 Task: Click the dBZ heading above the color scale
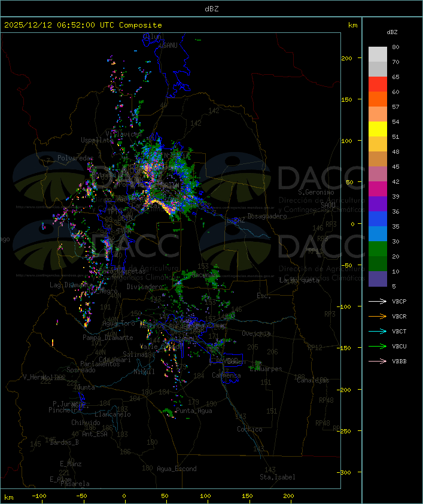point(392,32)
